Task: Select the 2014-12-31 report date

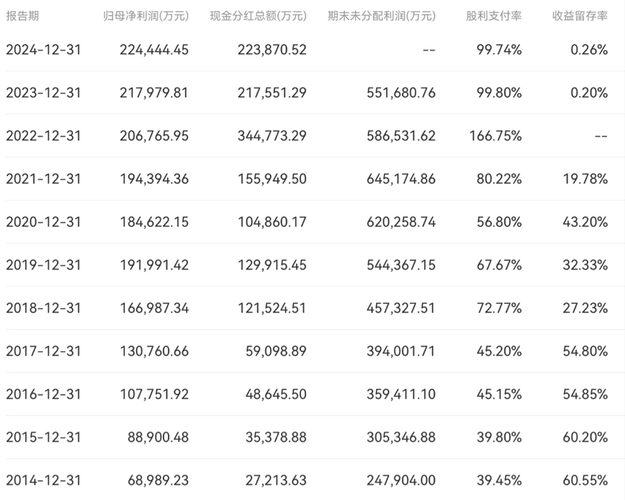Action: (x=43, y=480)
